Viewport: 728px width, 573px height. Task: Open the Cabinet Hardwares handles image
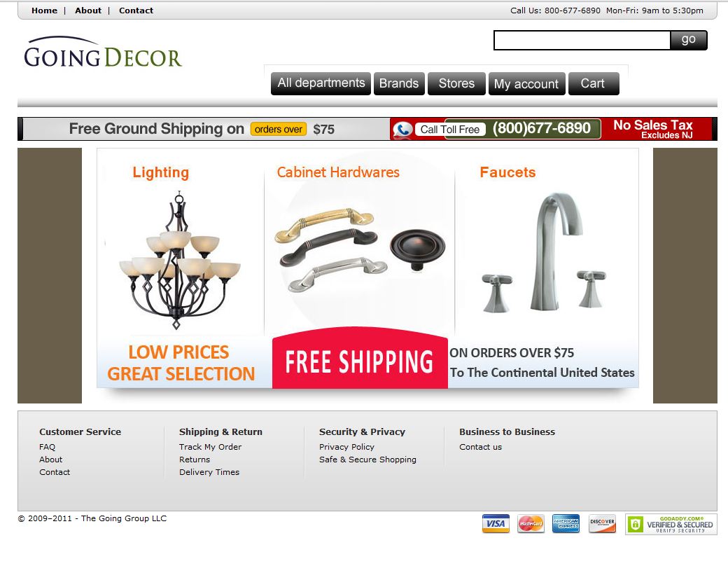pos(360,250)
